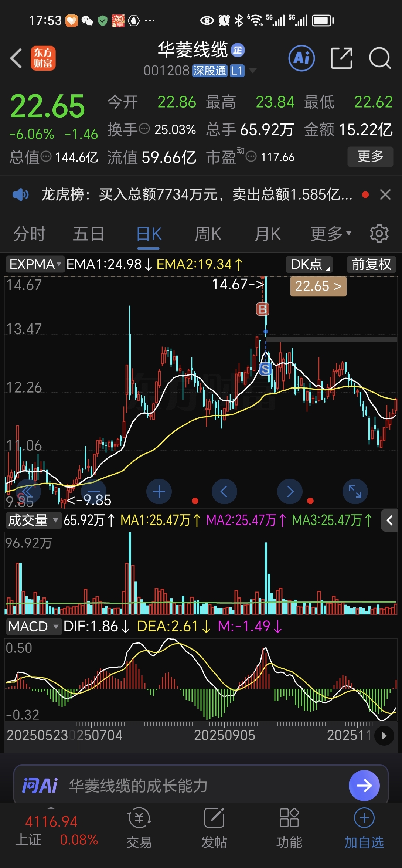The image size is (402, 868).
Task: Tap the blue S sell marker
Action: (x=265, y=369)
